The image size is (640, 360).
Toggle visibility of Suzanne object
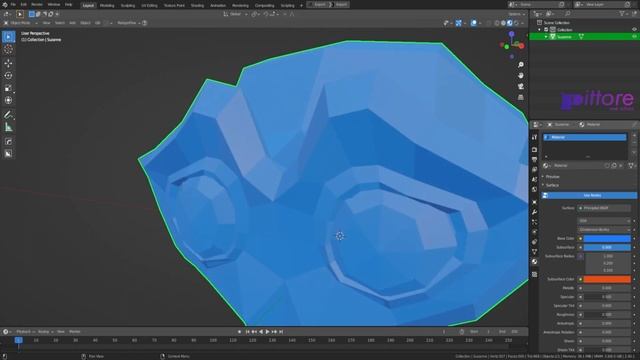(634, 37)
